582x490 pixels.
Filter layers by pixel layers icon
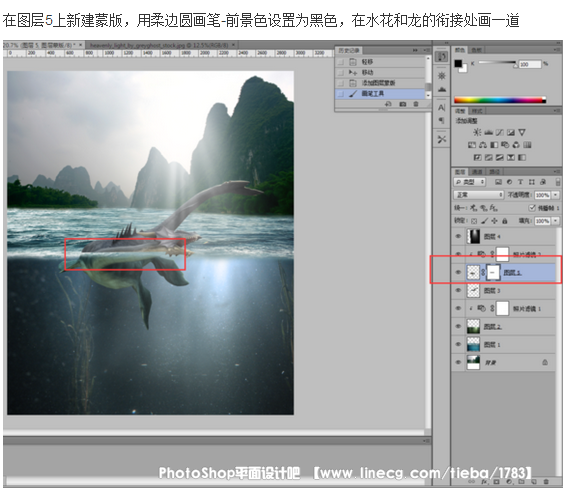point(498,182)
